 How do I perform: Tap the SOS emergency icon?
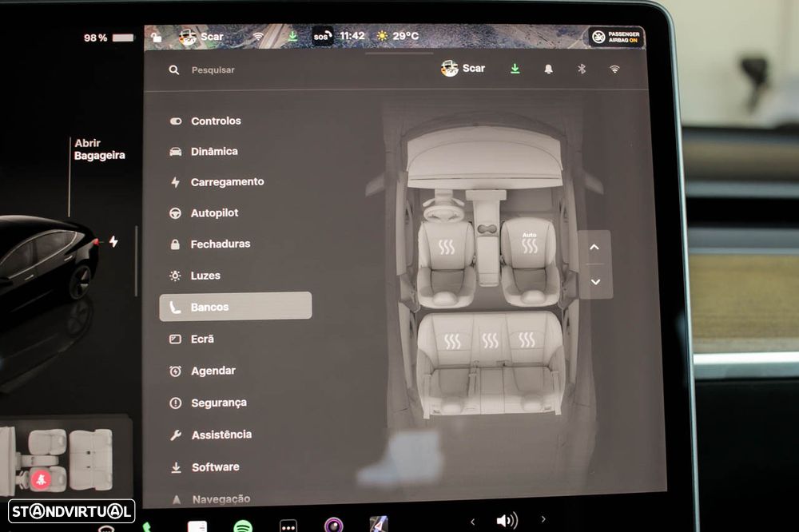pyautogui.click(x=322, y=36)
